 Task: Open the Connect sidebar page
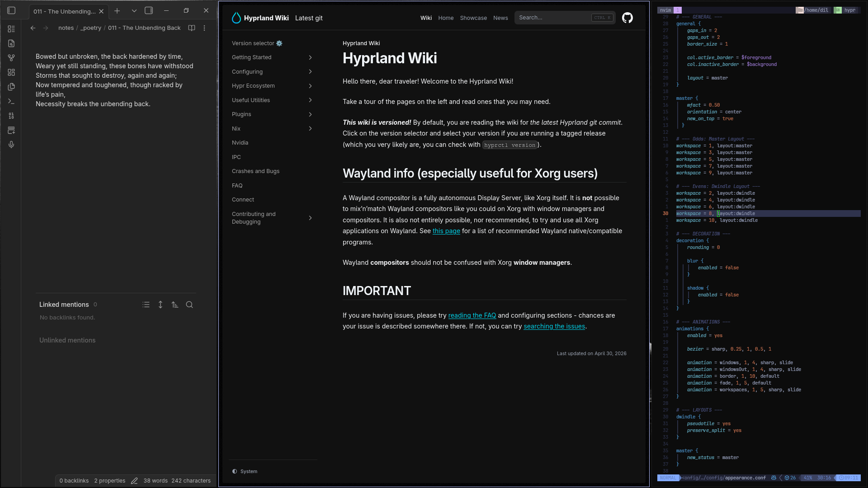pyautogui.click(x=243, y=200)
